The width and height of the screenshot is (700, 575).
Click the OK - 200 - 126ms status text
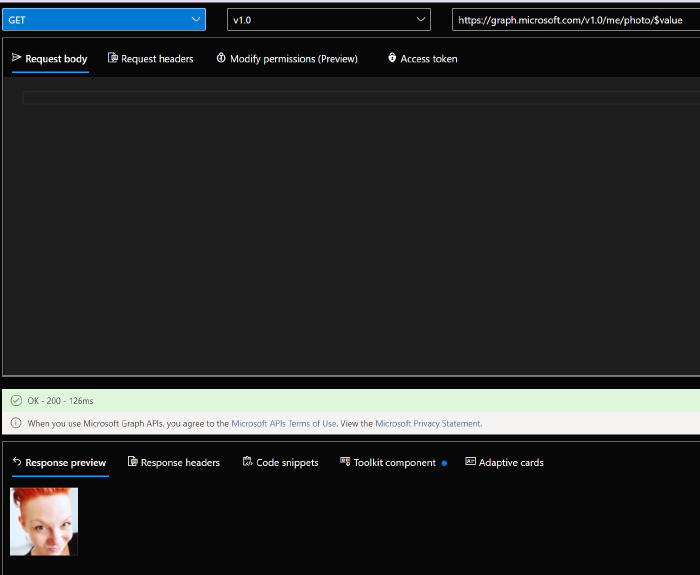point(60,401)
